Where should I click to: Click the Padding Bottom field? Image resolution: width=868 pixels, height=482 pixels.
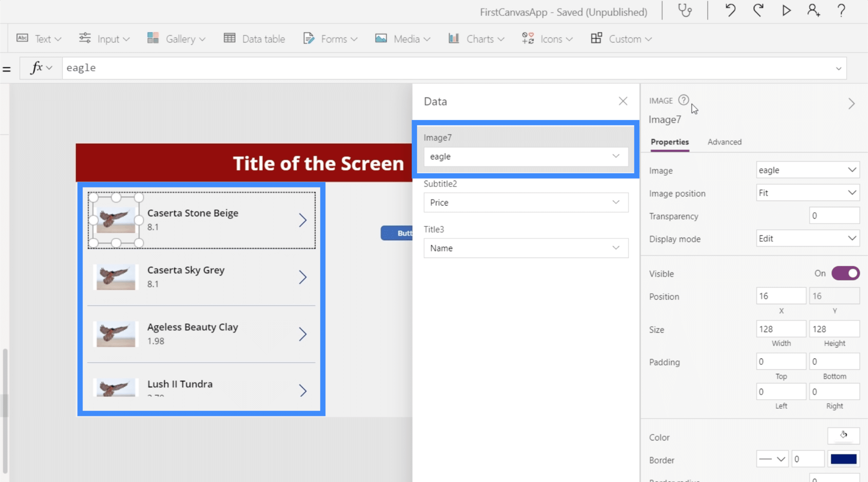click(x=834, y=361)
